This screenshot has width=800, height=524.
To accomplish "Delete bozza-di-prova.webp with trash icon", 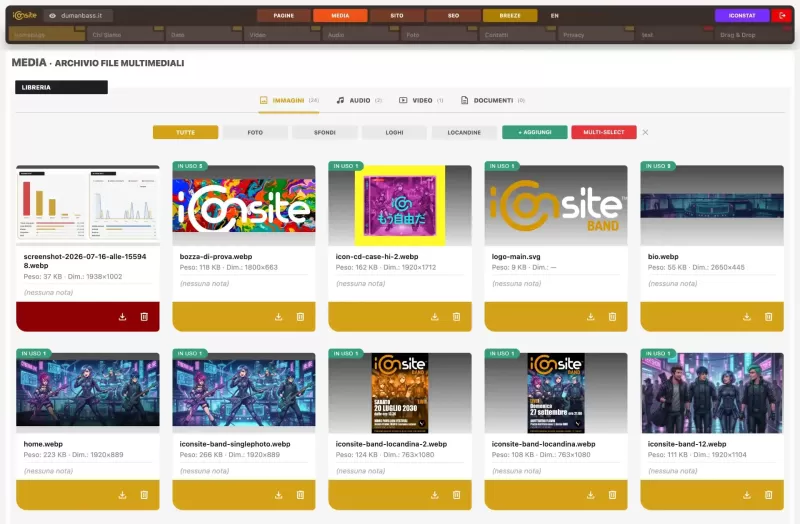I will (x=301, y=317).
